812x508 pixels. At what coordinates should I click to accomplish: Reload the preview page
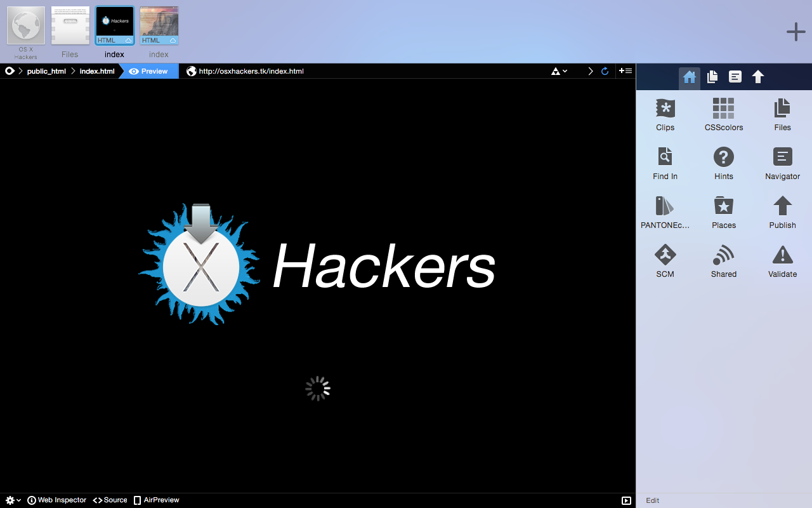(605, 71)
